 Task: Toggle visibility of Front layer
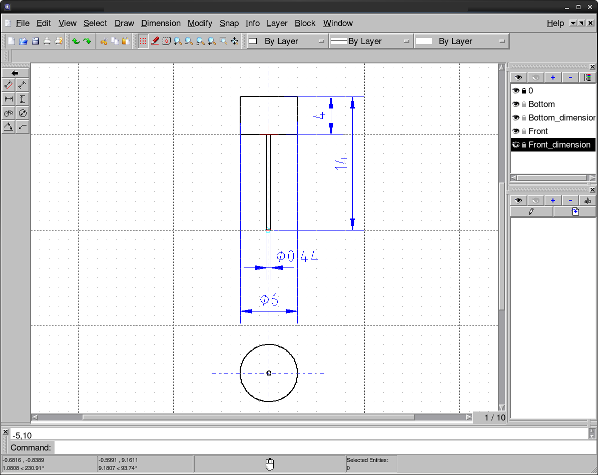pyautogui.click(x=516, y=131)
